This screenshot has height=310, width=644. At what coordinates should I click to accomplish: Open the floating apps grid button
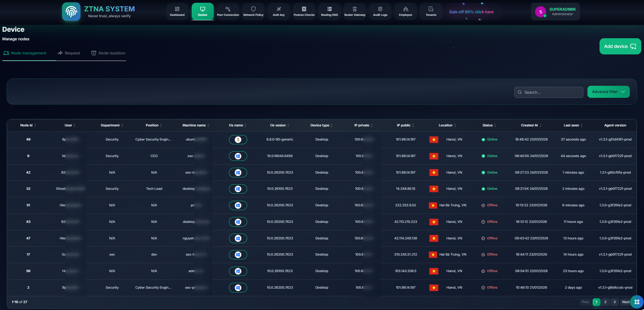pyautogui.click(x=637, y=302)
